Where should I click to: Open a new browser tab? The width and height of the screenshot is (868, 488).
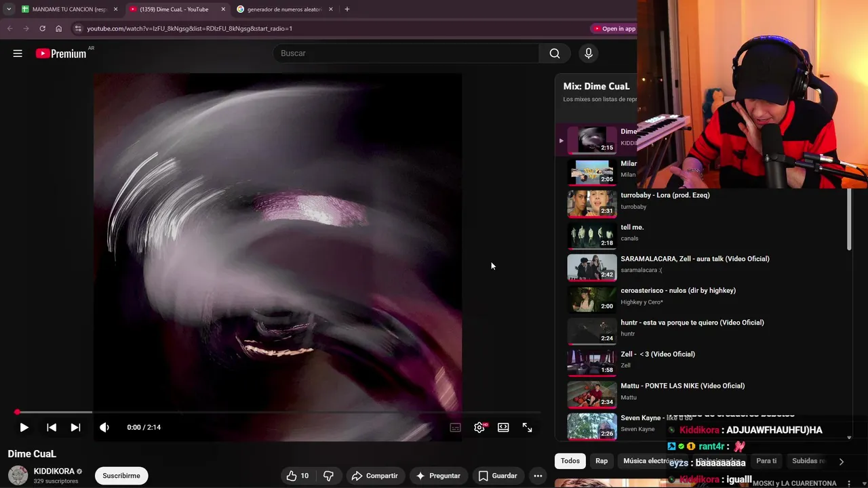347,9
